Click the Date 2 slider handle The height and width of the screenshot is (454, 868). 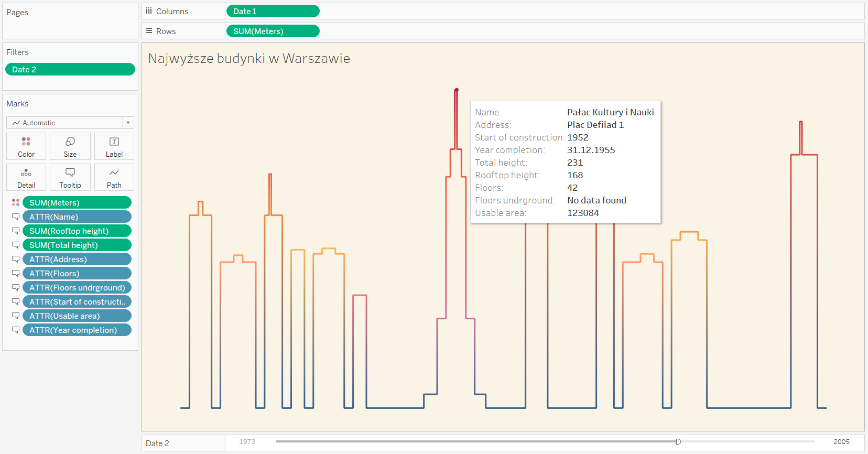click(x=678, y=442)
